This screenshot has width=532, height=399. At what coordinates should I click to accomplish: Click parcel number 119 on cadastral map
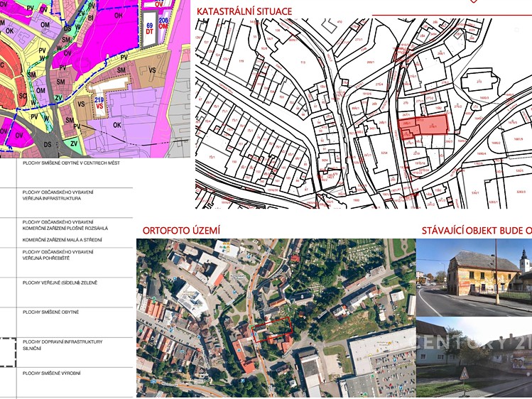241,61
